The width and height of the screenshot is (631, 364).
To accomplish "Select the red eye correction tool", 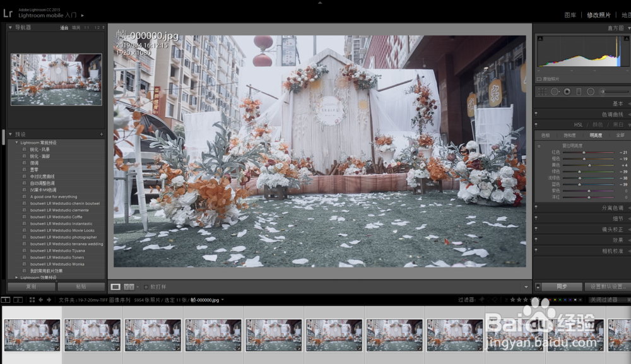I will 567,91.
